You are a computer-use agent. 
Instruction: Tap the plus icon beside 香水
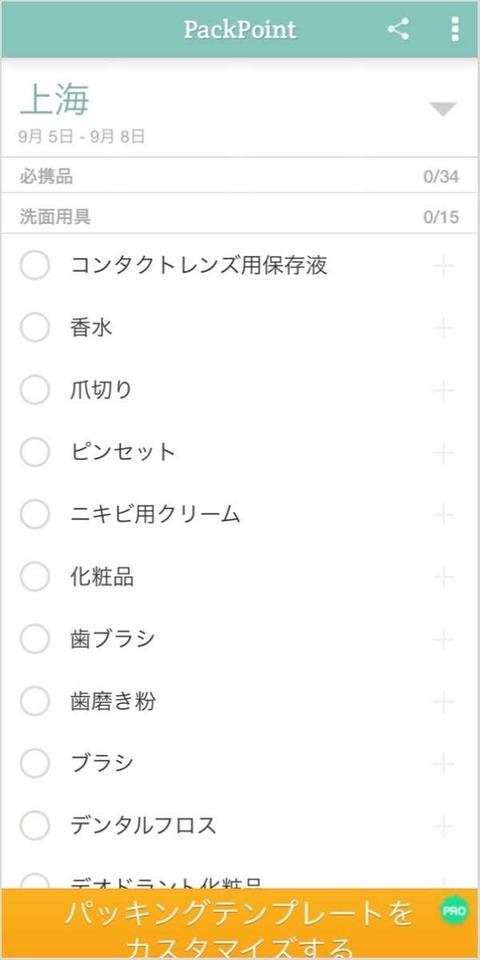(x=443, y=329)
